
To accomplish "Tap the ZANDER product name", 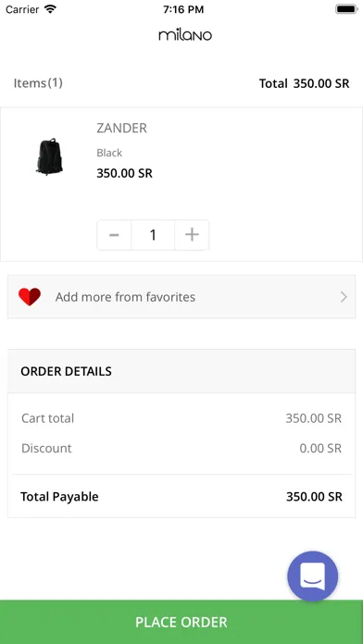I will (121, 128).
